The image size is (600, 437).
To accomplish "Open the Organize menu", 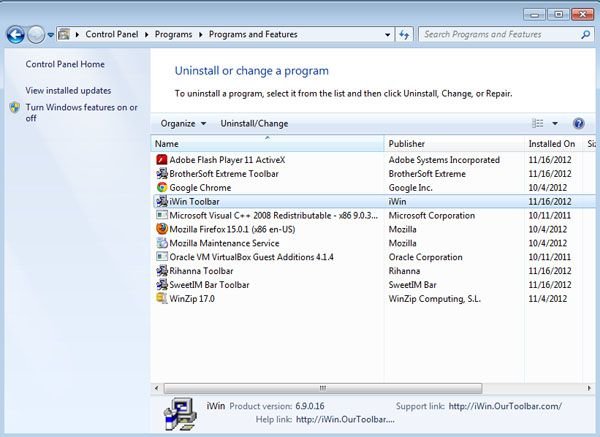I will pyautogui.click(x=183, y=124).
